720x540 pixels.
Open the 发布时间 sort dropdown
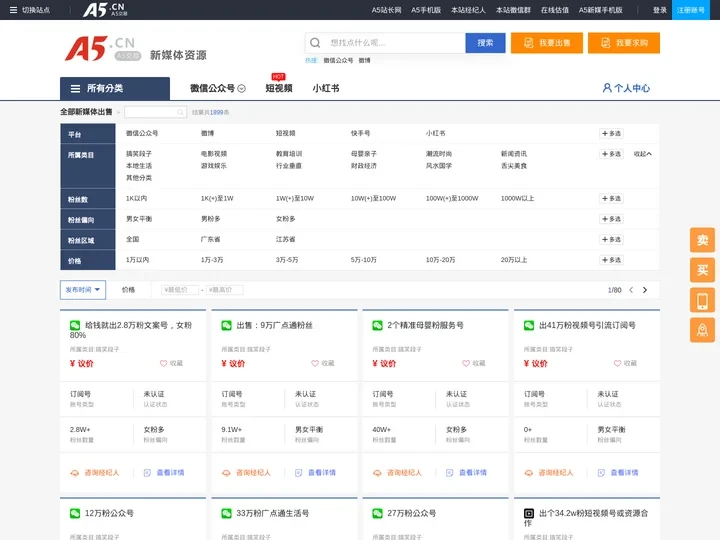tap(83, 290)
